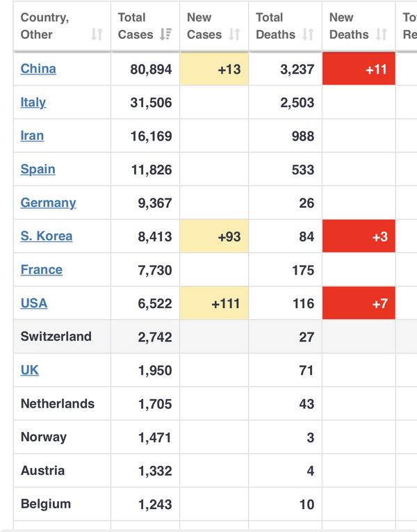Click the red +3 S. Korea deaths cell
The width and height of the screenshot is (417, 532).
[x=359, y=236]
